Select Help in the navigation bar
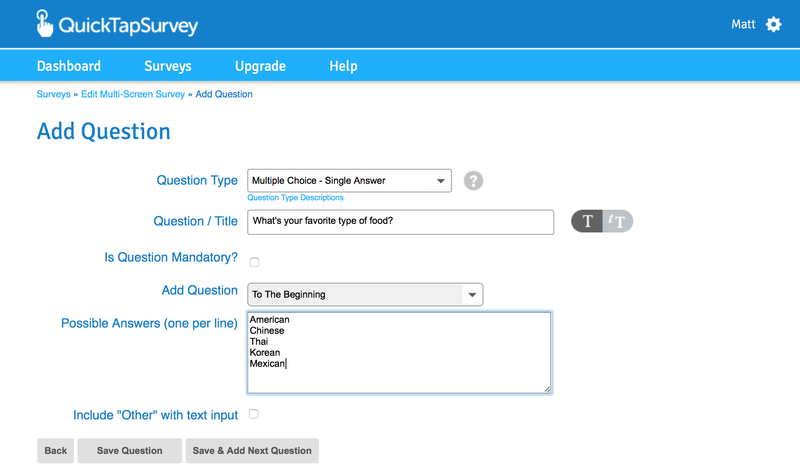Screen dimensions: 800x472 point(343,66)
